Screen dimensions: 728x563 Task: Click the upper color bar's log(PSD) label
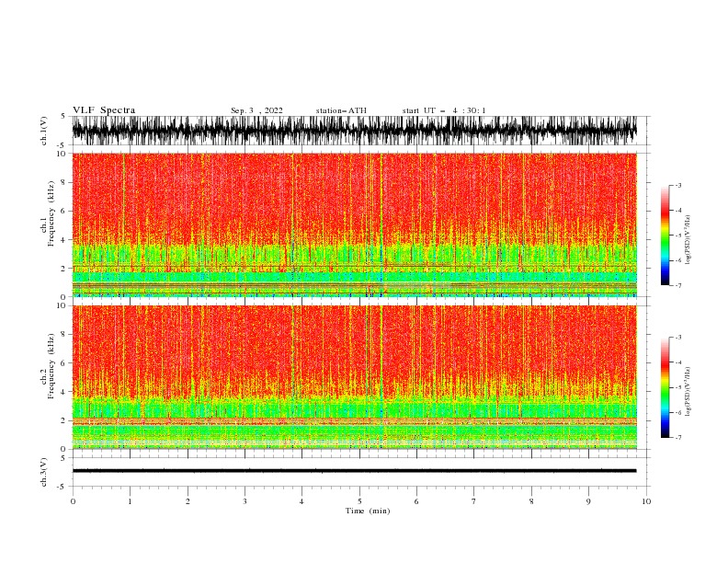pos(688,240)
